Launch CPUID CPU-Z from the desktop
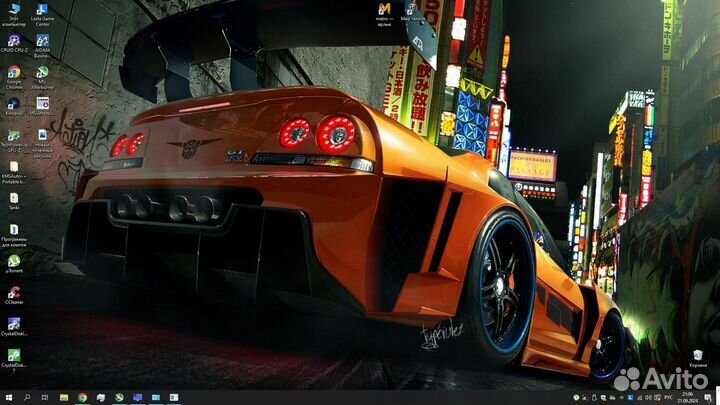 [x=14, y=41]
